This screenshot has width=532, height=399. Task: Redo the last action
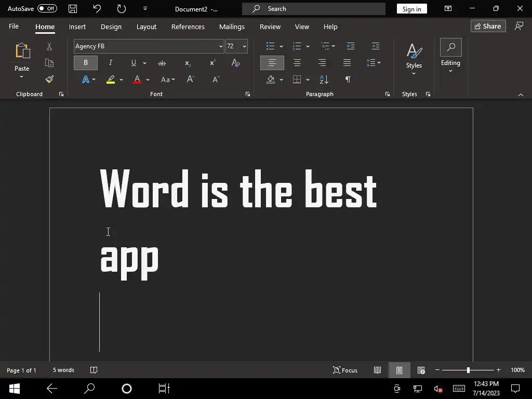click(122, 9)
